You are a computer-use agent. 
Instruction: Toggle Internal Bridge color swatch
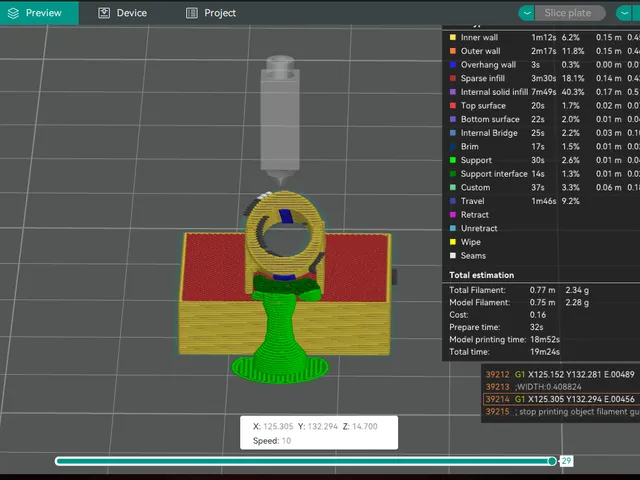[453, 133]
